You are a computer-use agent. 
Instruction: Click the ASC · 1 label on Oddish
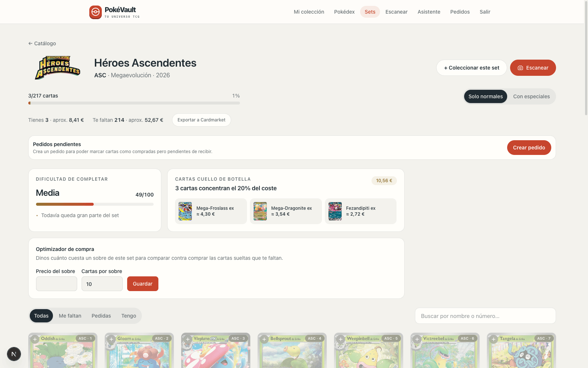pyautogui.click(x=85, y=339)
